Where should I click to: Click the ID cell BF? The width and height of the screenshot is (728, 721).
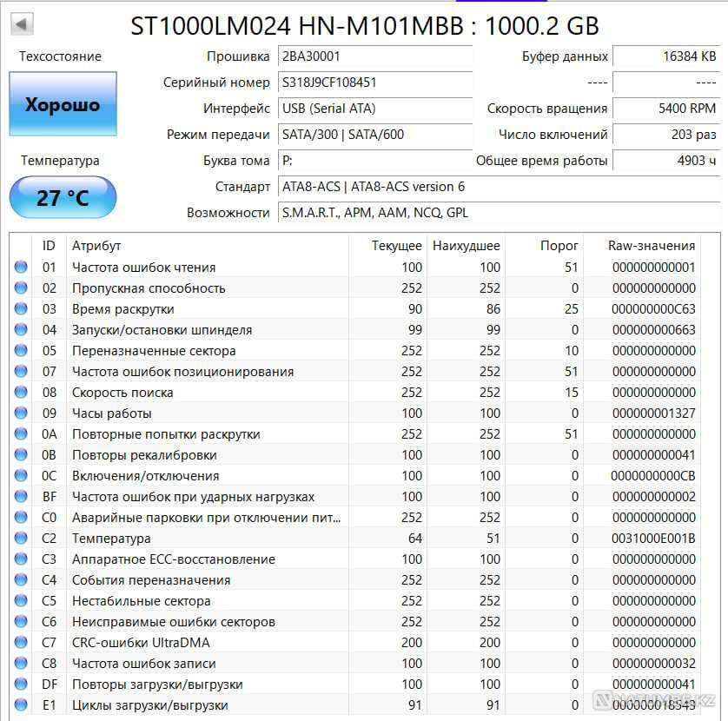(50, 496)
